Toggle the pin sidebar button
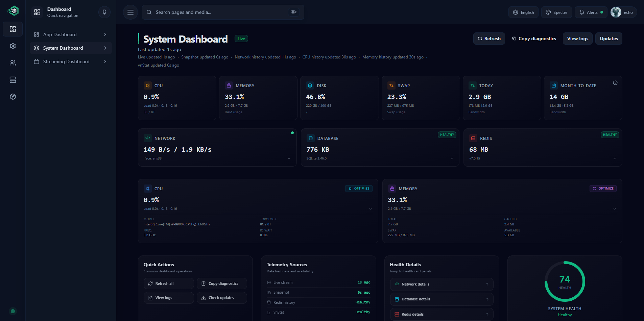644x321 pixels. click(104, 12)
